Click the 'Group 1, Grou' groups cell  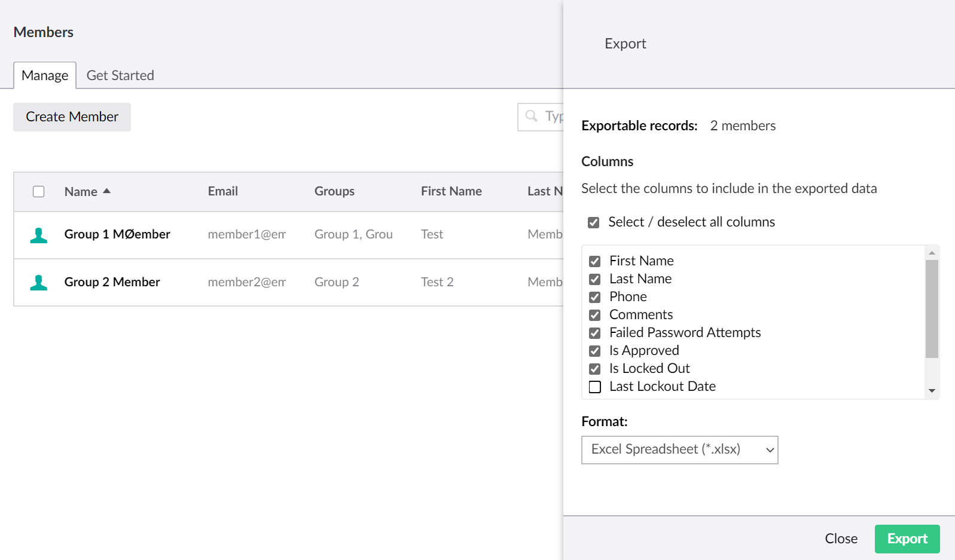pyautogui.click(x=353, y=234)
